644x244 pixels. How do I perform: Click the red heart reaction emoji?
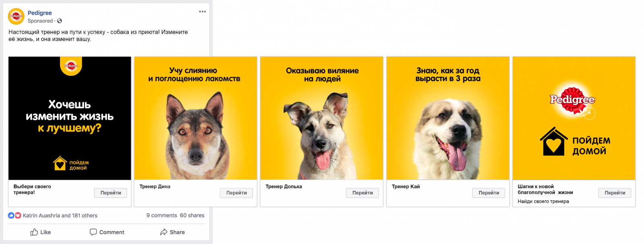(18, 215)
